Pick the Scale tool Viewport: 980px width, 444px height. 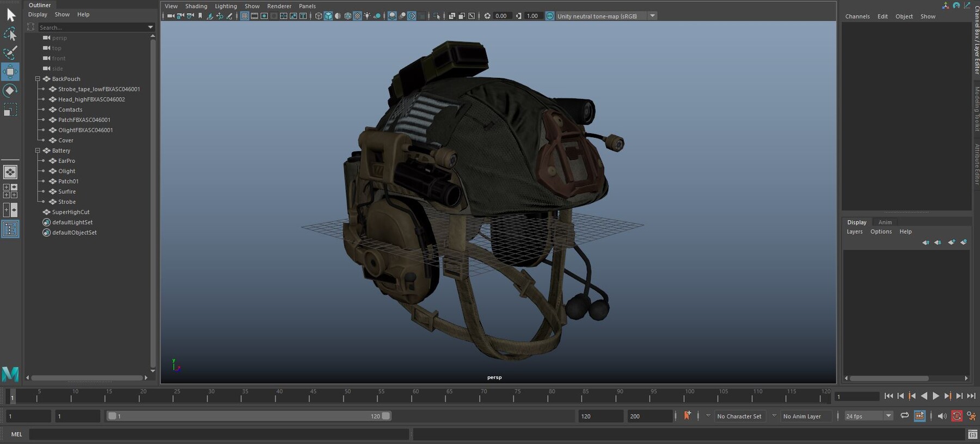pyautogui.click(x=10, y=110)
